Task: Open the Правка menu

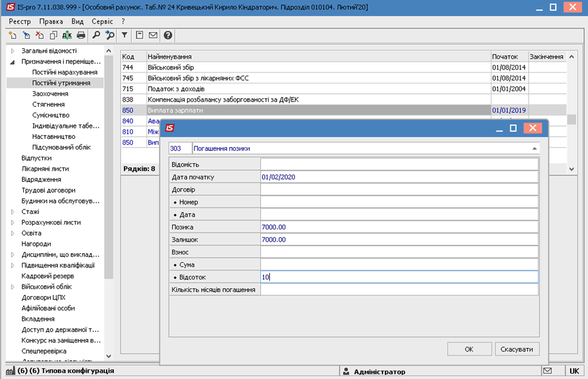Action: tap(51, 22)
